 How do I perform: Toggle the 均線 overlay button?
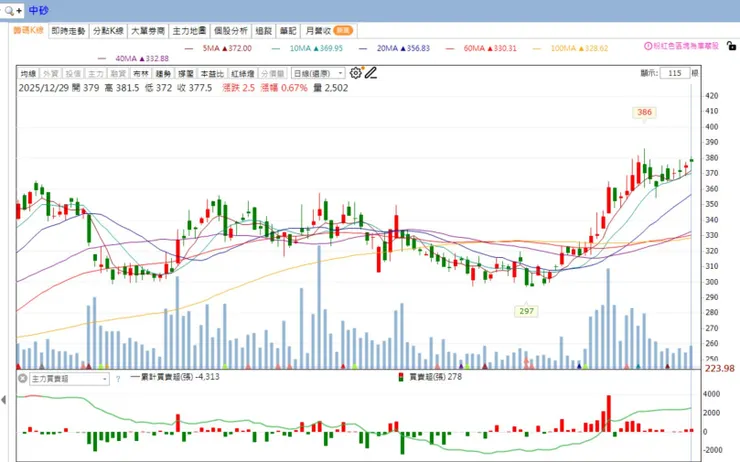(x=28, y=74)
